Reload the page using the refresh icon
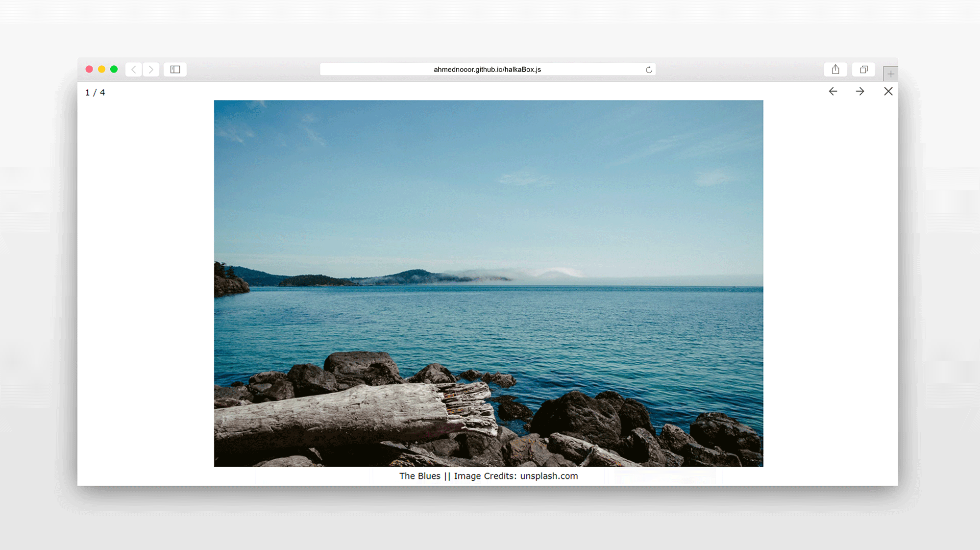Image resolution: width=980 pixels, height=550 pixels. 649,70
